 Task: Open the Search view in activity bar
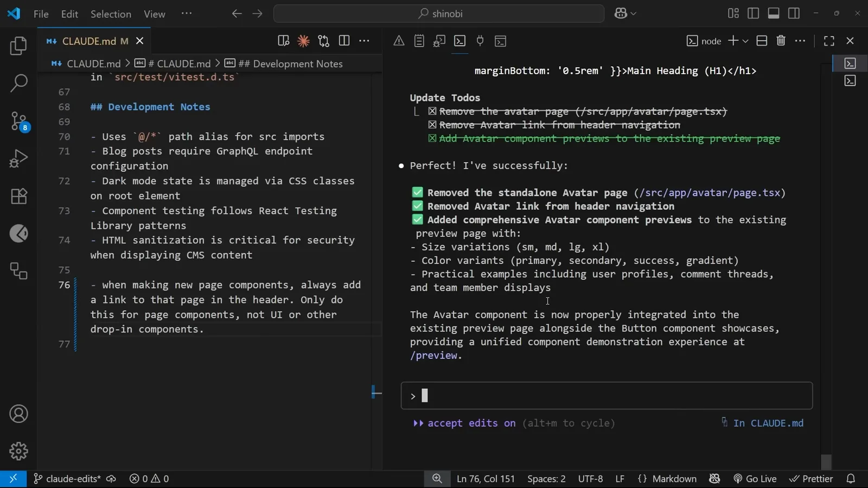pos(18,83)
